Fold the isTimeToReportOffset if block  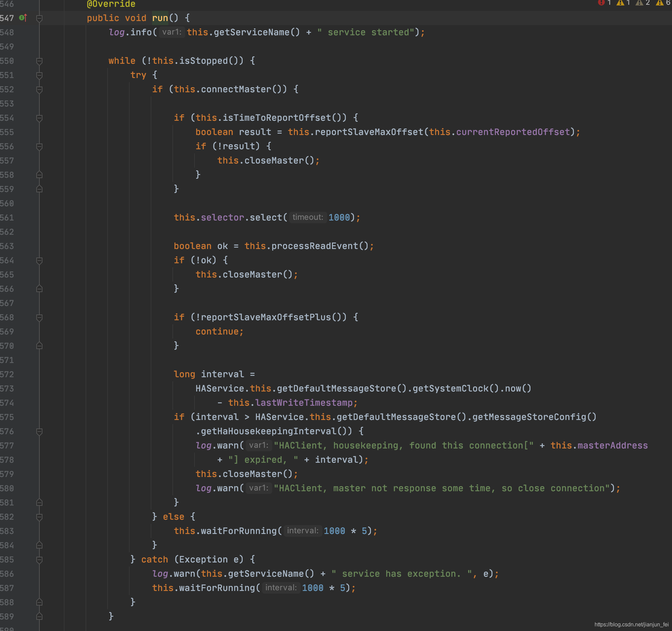pos(39,118)
